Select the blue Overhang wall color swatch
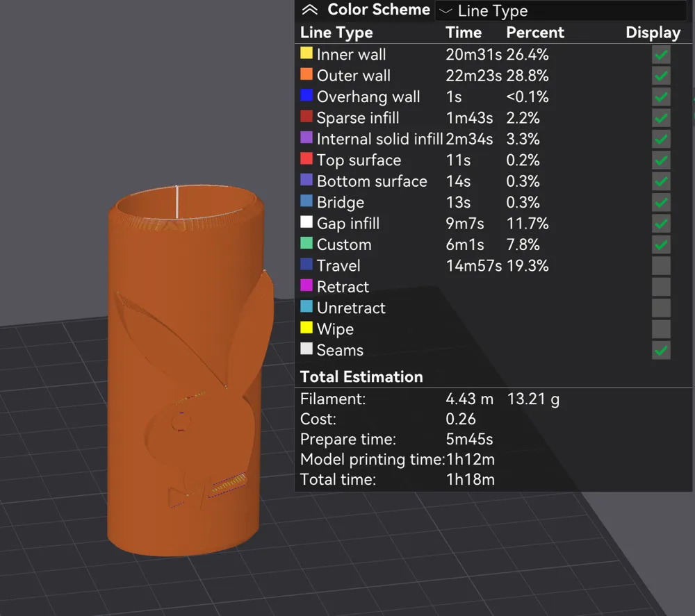Screen dimensions: 695x616 (x=306, y=96)
